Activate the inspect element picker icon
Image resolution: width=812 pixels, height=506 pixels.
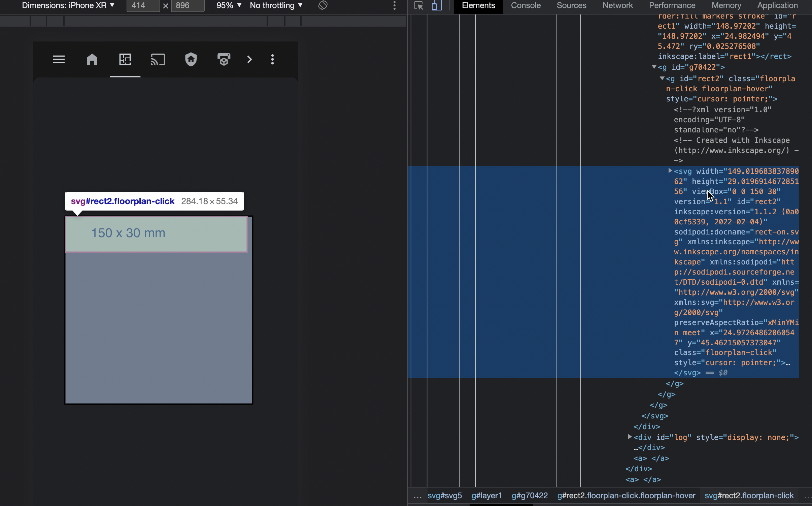pyautogui.click(x=418, y=5)
